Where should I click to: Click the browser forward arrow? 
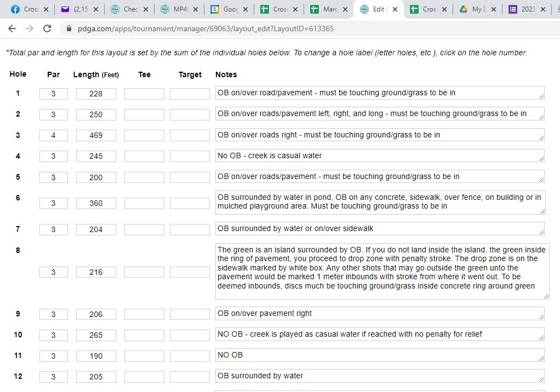point(29,28)
